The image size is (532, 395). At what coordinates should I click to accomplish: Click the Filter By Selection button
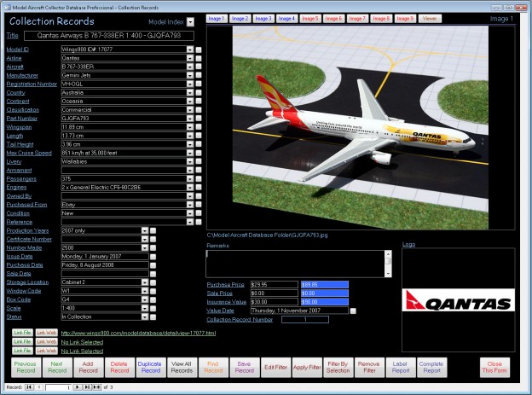point(338,367)
